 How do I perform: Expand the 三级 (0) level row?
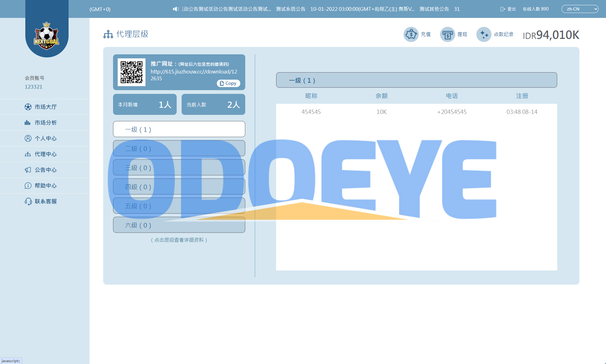click(179, 168)
